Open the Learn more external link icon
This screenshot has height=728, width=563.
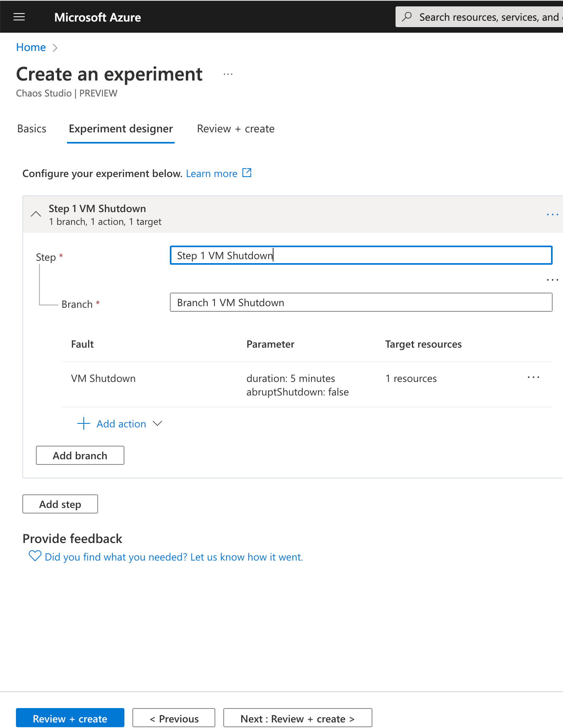247,173
